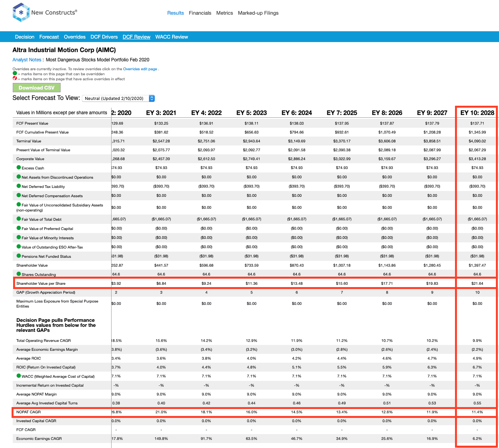Screen dimensions: 499x448
Task: Click the Terminal Value row label
Action: (29, 141)
